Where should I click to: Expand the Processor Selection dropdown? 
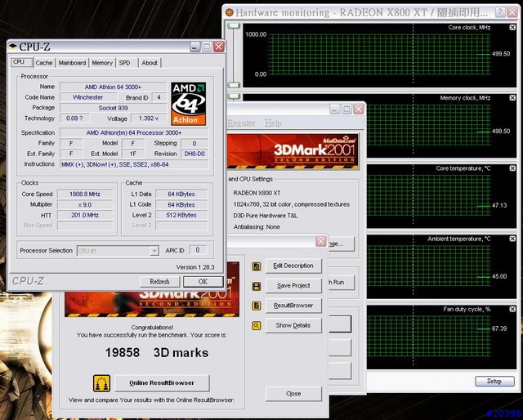[154, 251]
